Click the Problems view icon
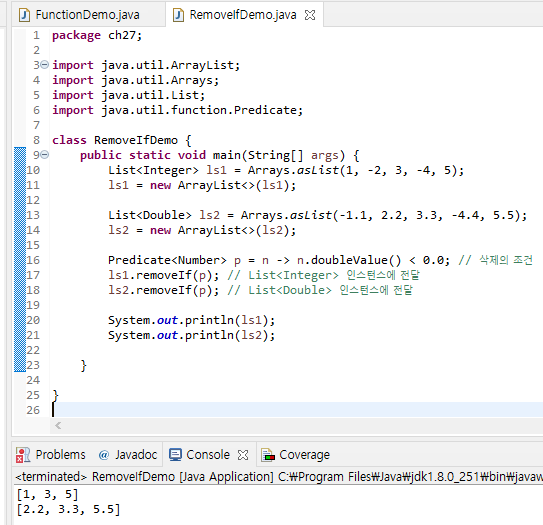Viewport: 543px width, 525px height. pos(23,455)
